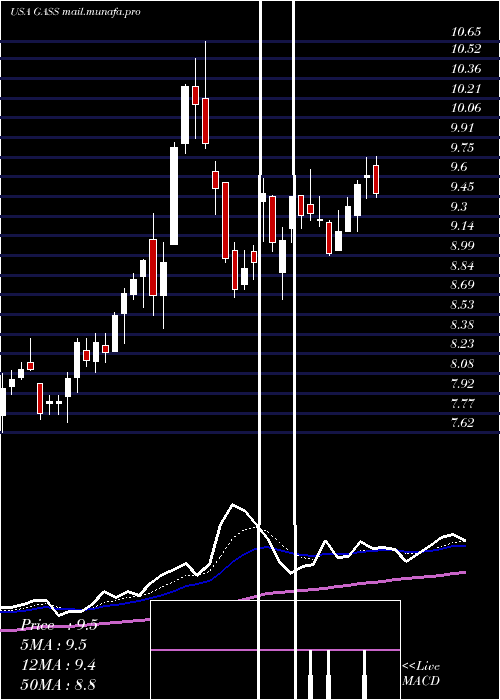Click the 10.06 price axis label
The height and width of the screenshot is (700, 500).
(x=466, y=108)
